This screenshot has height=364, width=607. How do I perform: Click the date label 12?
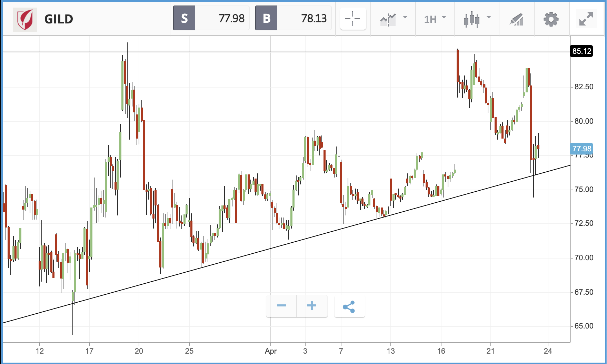(40, 351)
